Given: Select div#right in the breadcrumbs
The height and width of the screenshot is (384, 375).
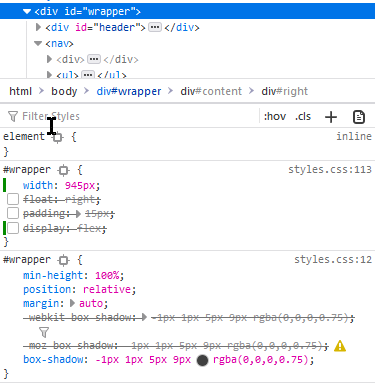Looking at the screenshot, I should 285,91.
